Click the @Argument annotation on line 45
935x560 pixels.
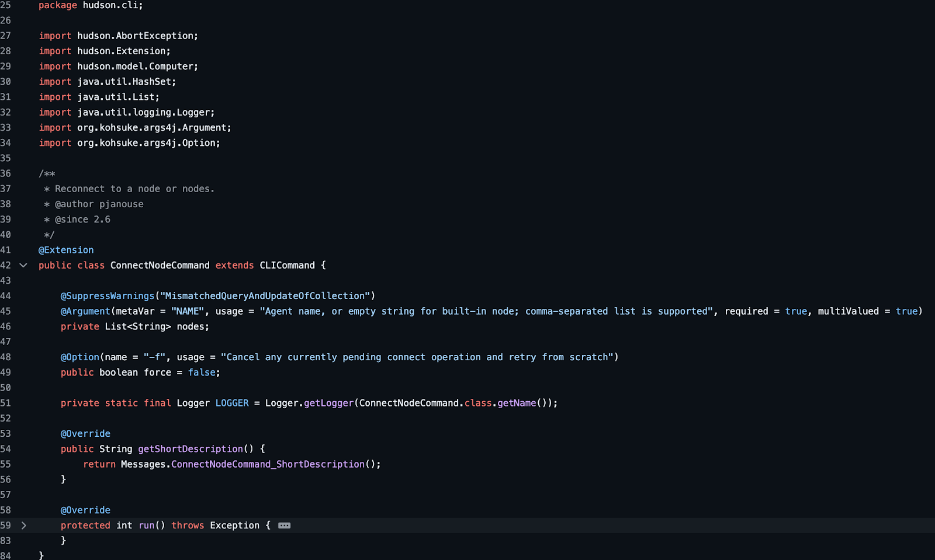tap(85, 311)
